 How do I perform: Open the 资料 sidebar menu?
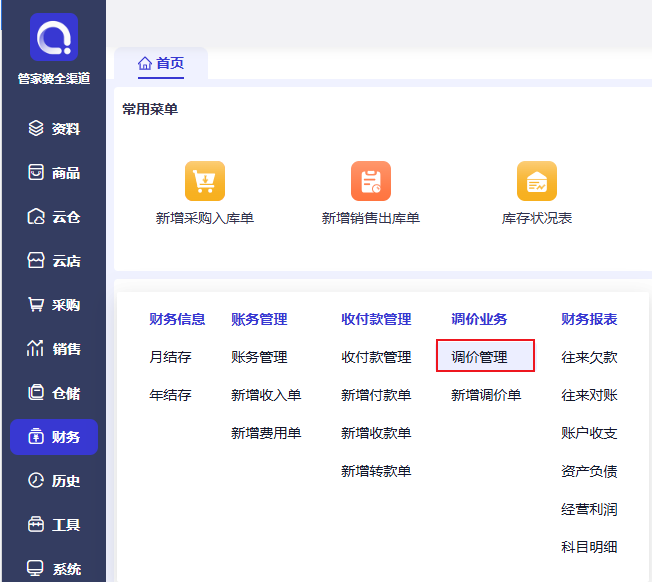(54, 128)
